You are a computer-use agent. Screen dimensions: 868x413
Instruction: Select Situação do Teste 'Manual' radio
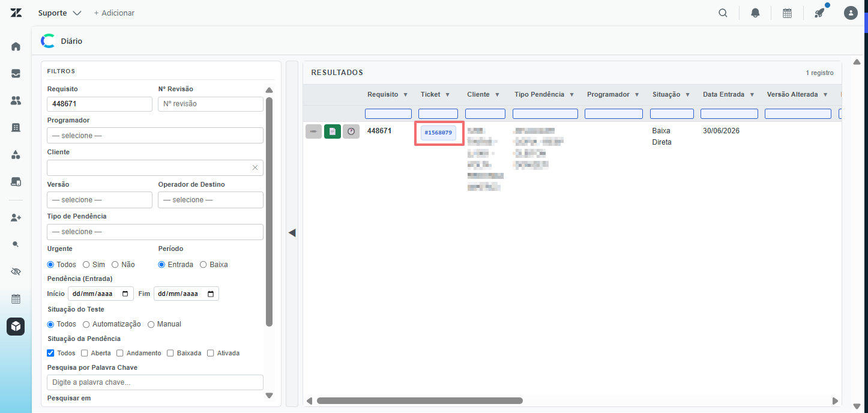(x=151, y=324)
